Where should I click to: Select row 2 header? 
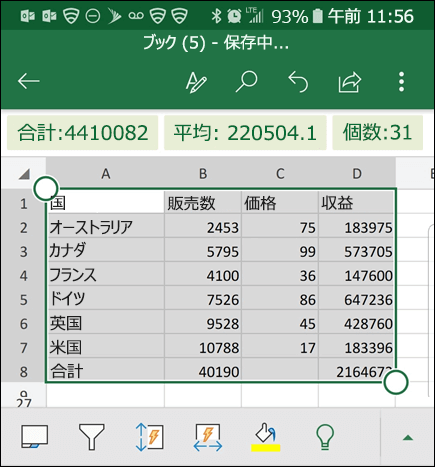click(23, 228)
